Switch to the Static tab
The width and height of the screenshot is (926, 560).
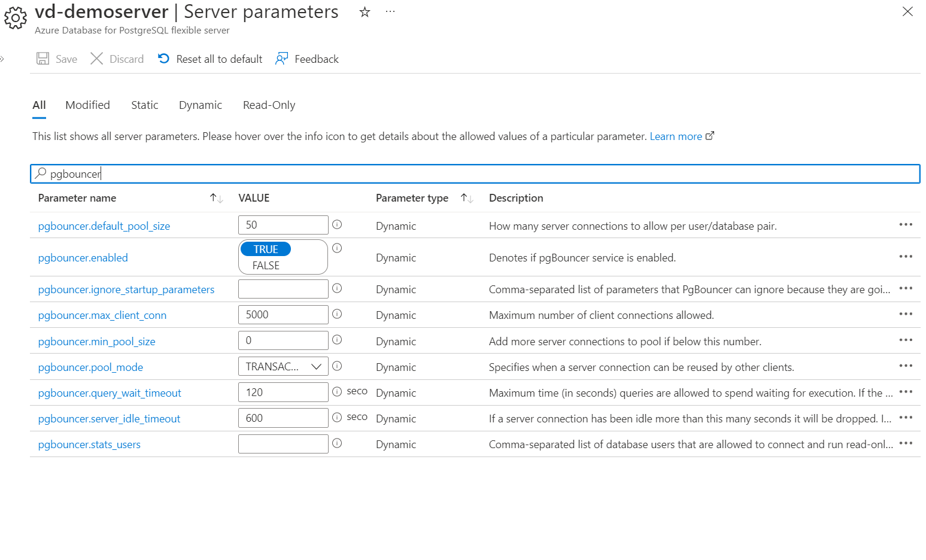coord(145,105)
